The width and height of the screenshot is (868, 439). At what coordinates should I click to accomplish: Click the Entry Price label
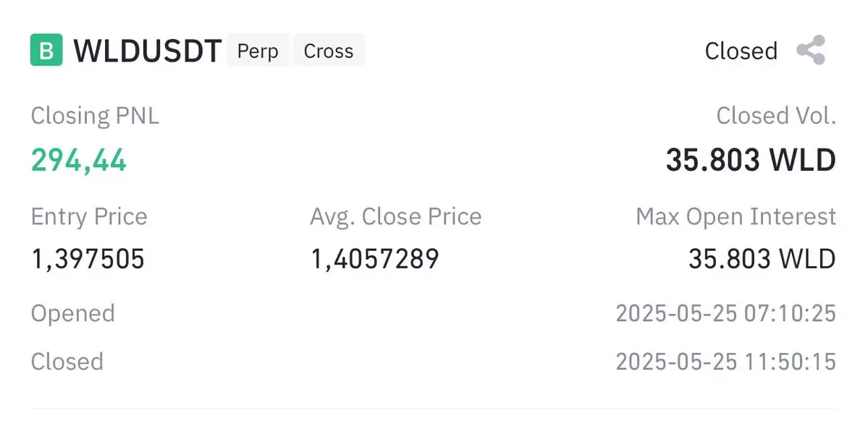(89, 216)
